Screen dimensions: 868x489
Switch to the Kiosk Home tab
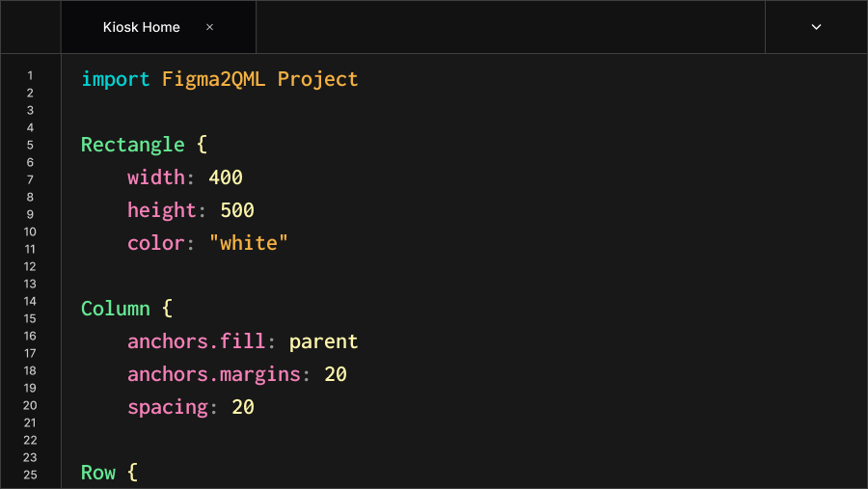click(142, 27)
